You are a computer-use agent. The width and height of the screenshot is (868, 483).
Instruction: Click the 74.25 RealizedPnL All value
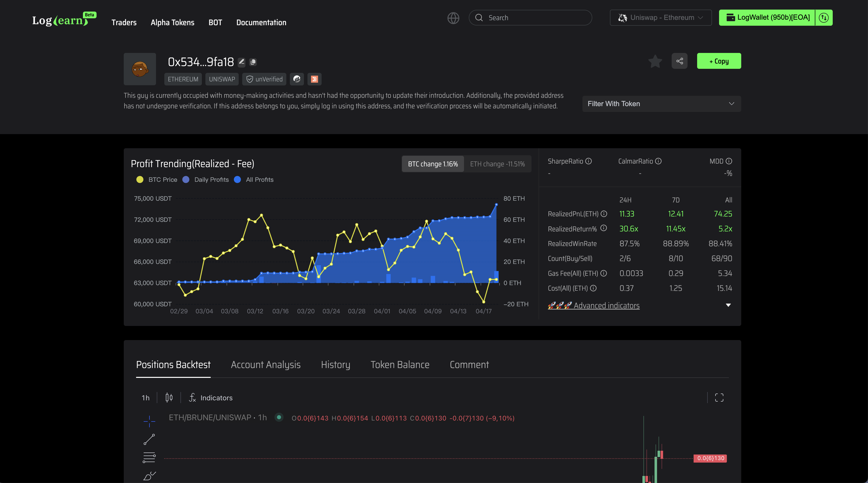pyautogui.click(x=723, y=214)
